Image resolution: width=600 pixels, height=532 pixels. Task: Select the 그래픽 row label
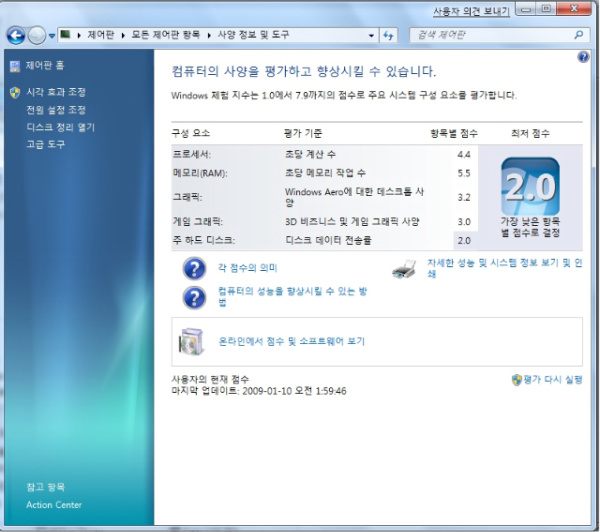(188, 197)
